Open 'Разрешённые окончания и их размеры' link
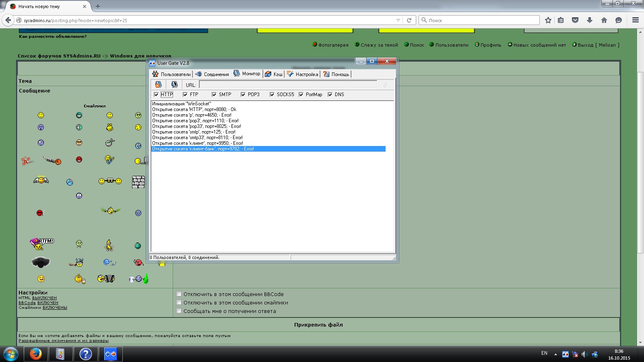The height and width of the screenshot is (362, 644). [64, 340]
